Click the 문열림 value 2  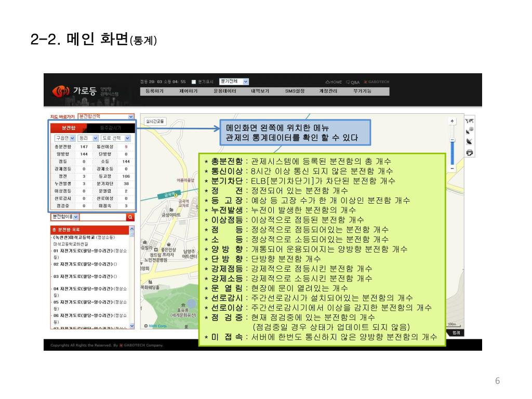126,191
